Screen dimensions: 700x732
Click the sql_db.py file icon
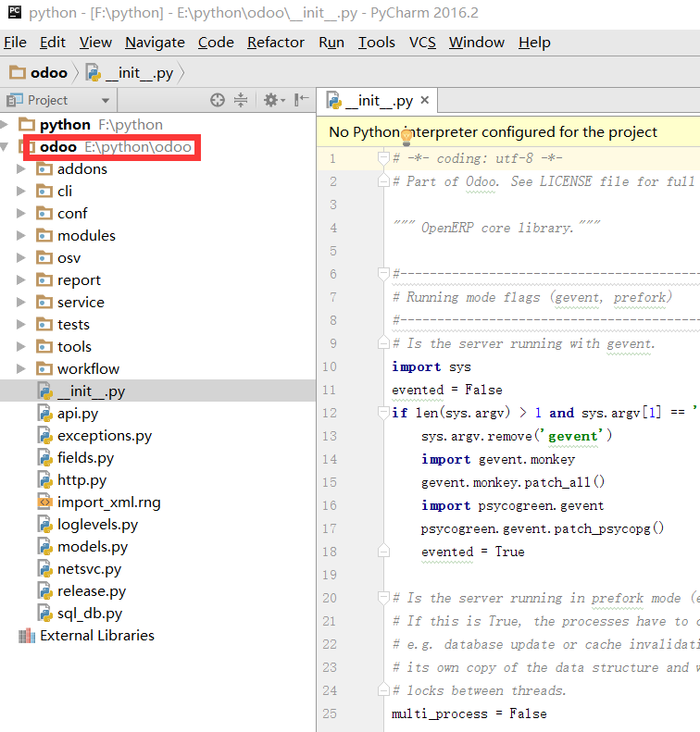[44, 614]
